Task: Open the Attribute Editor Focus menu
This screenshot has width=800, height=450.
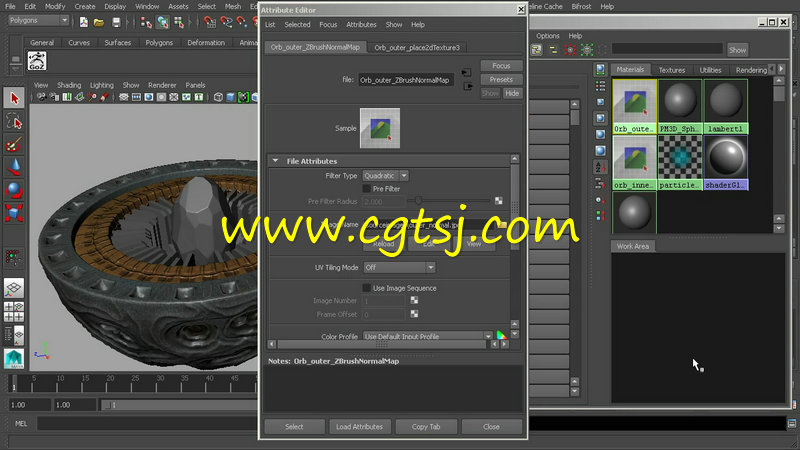Action: coord(328,24)
